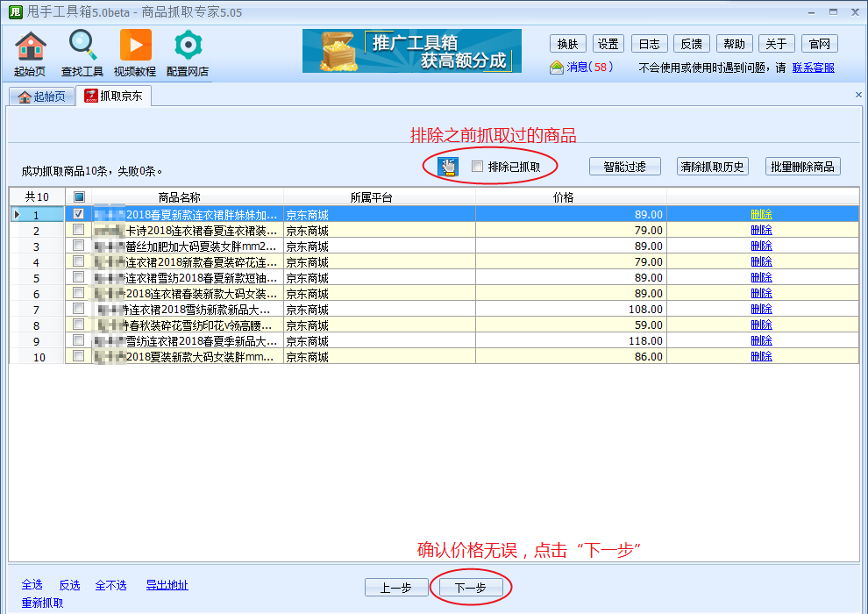Switch to the 抓取京东 tab
The width and height of the screenshot is (868, 614).
(x=113, y=96)
